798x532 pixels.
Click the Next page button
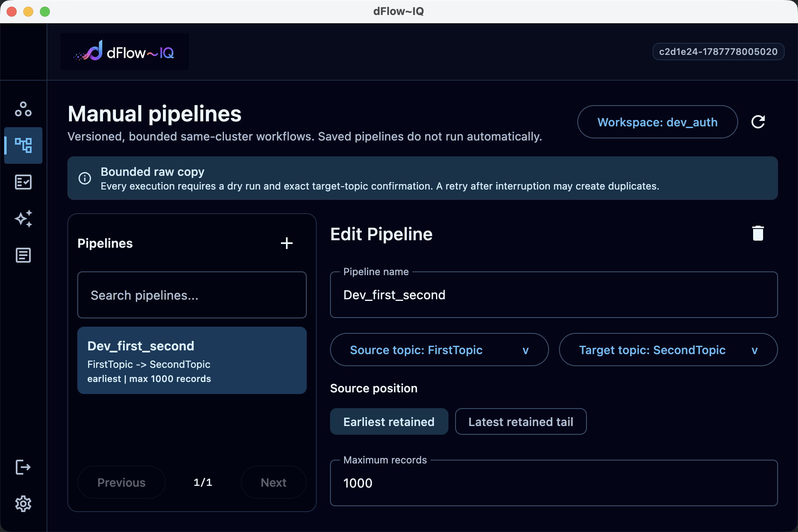tap(273, 482)
